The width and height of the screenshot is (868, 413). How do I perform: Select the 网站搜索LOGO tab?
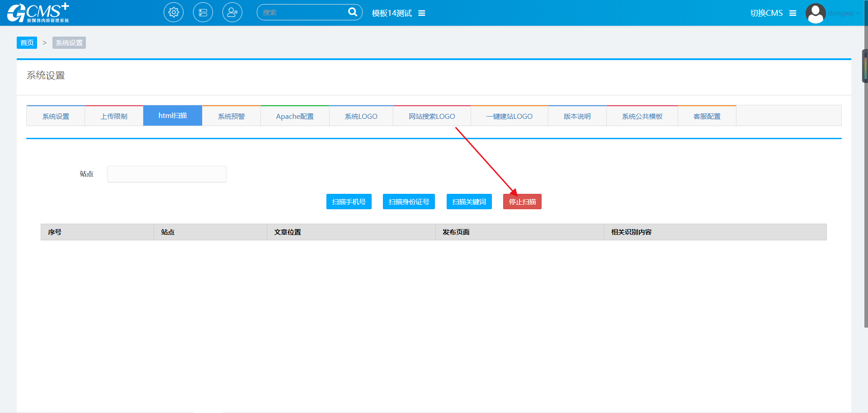(432, 116)
